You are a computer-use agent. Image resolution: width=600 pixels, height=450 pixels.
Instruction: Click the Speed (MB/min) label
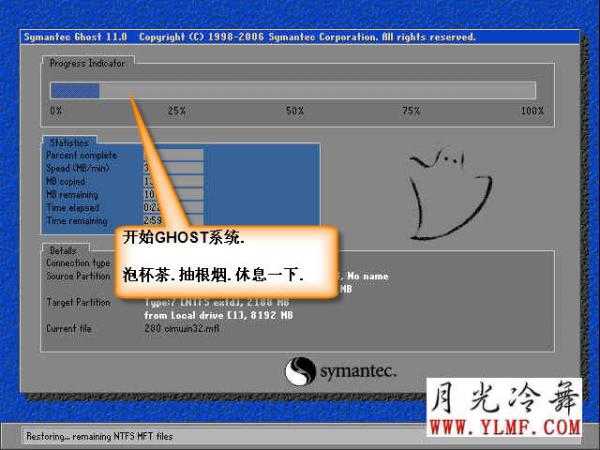(78, 168)
